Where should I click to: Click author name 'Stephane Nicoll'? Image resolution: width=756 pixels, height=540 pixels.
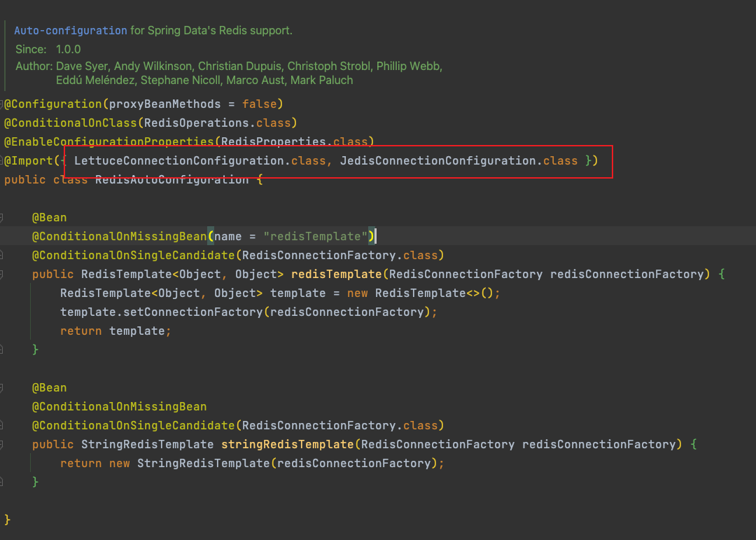181,80
